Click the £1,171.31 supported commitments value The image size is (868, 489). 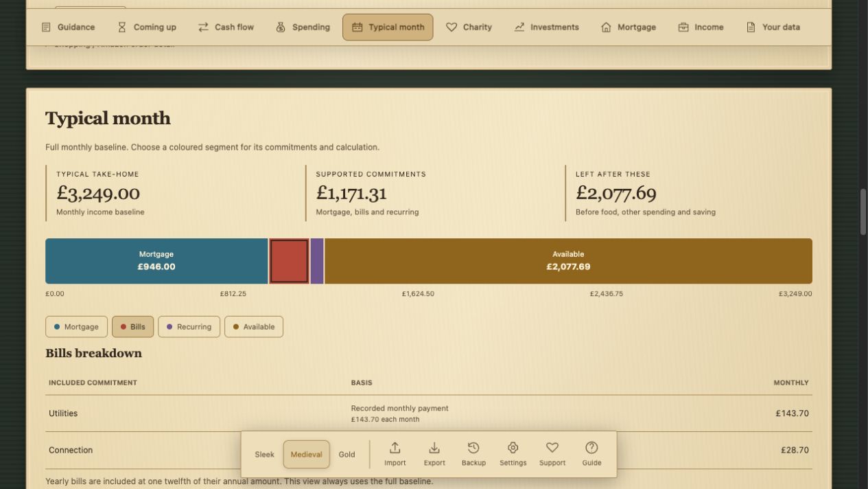click(x=351, y=193)
